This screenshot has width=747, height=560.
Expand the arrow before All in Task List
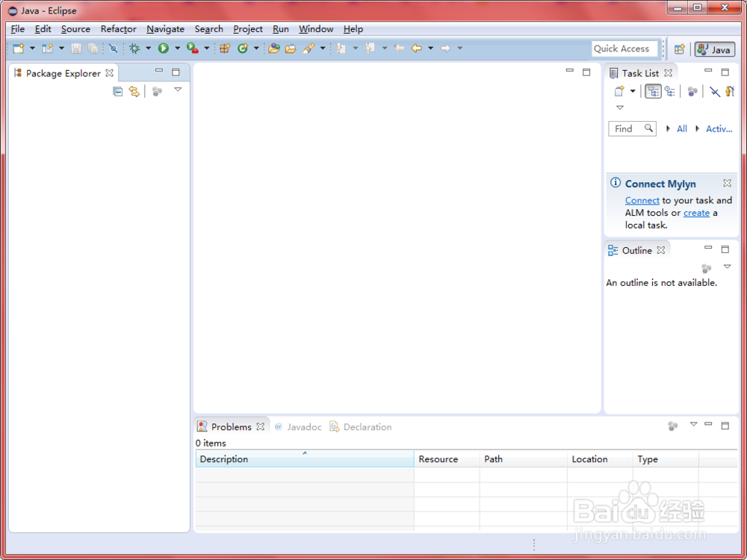669,128
